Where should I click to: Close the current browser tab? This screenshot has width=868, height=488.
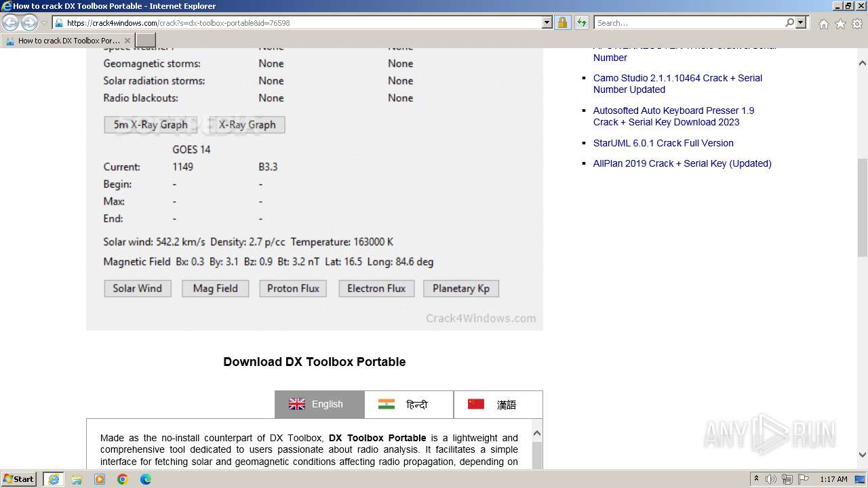pyautogui.click(x=127, y=41)
